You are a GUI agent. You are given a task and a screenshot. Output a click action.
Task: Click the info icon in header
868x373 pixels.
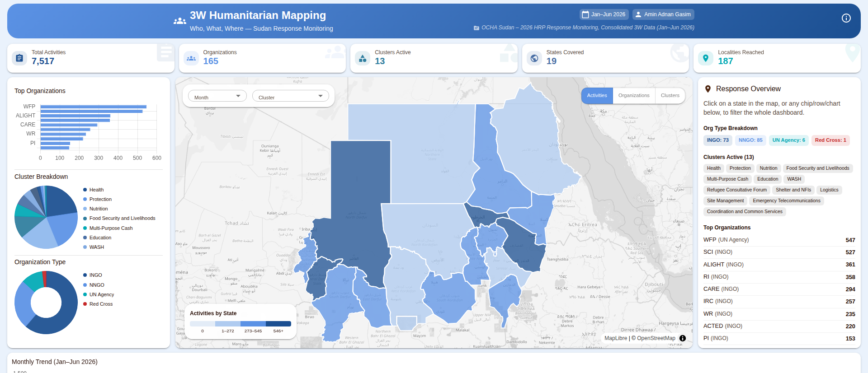[x=846, y=18]
